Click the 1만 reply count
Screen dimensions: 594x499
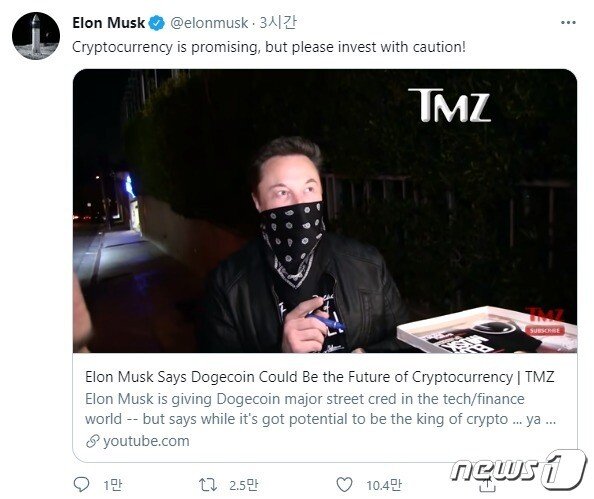coord(113,485)
